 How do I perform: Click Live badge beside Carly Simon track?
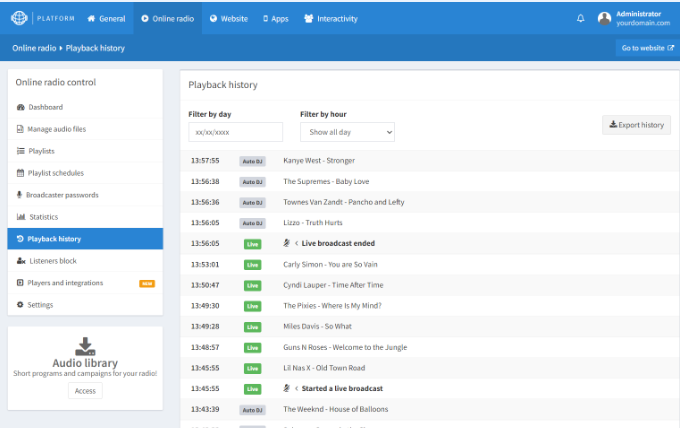[252, 265]
